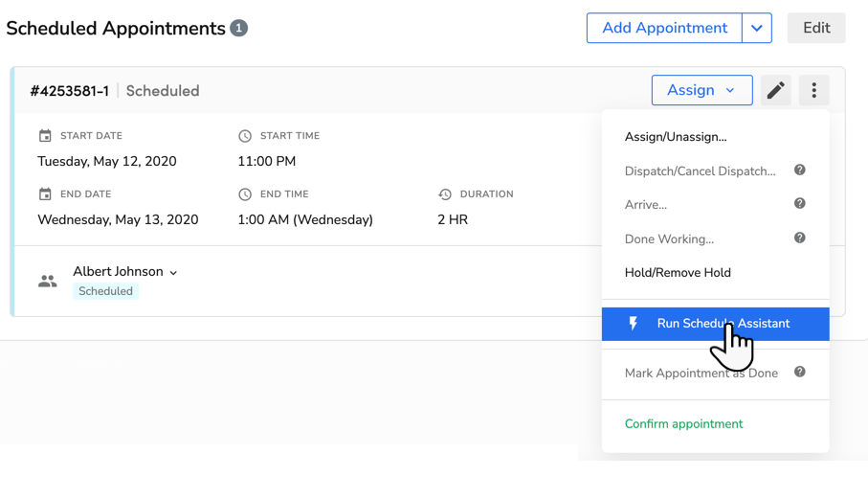The width and height of the screenshot is (868, 477).
Task: Run Schedule Assistant from the menu
Action: (715, 324)
